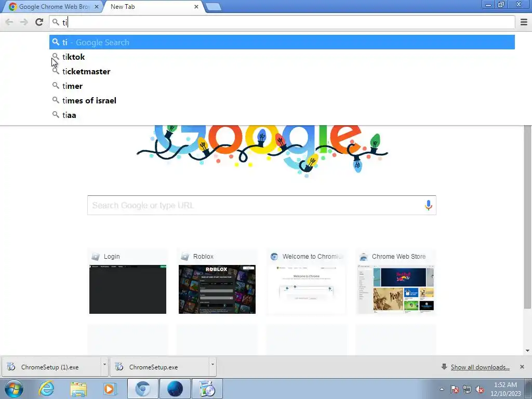
Task: Open a new tab with the new-tab button
Action: click(214, 7)
